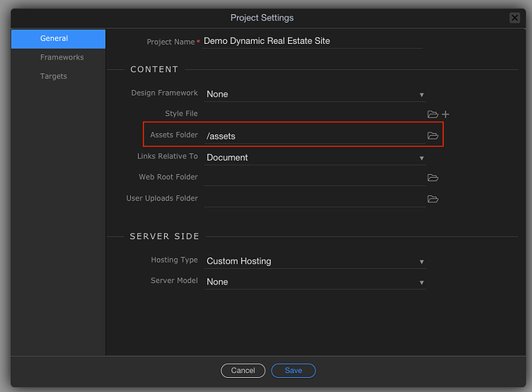Add new Style File plus icon
The width and height of the screenshot is (532, 392).
click(446, 114)
